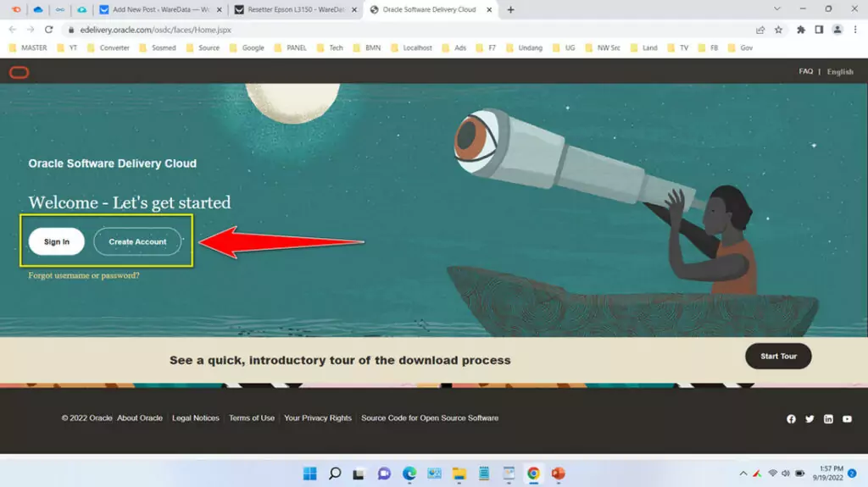Open File Explorer from taskbar
The height and width of the screenshot is (487, 868).
pyautogui.click(x=459, y=473)
